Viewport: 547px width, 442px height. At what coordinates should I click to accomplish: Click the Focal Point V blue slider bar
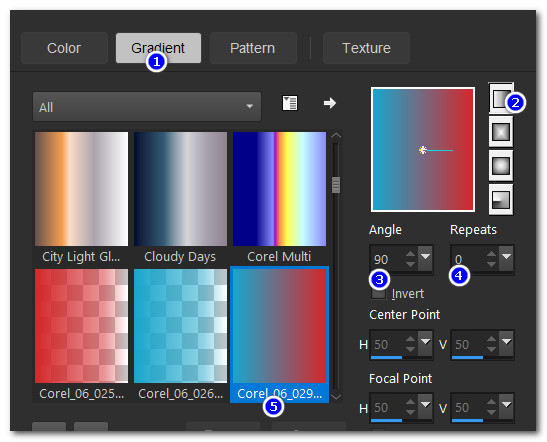[x=467, y=421]
